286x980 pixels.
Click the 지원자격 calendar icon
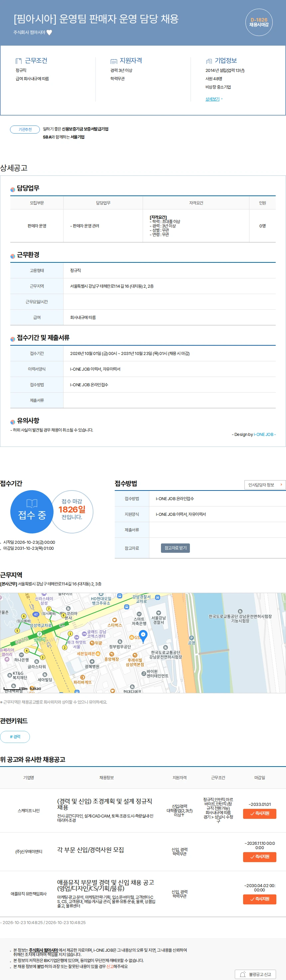pyautogui.click(x=113, y=61)
